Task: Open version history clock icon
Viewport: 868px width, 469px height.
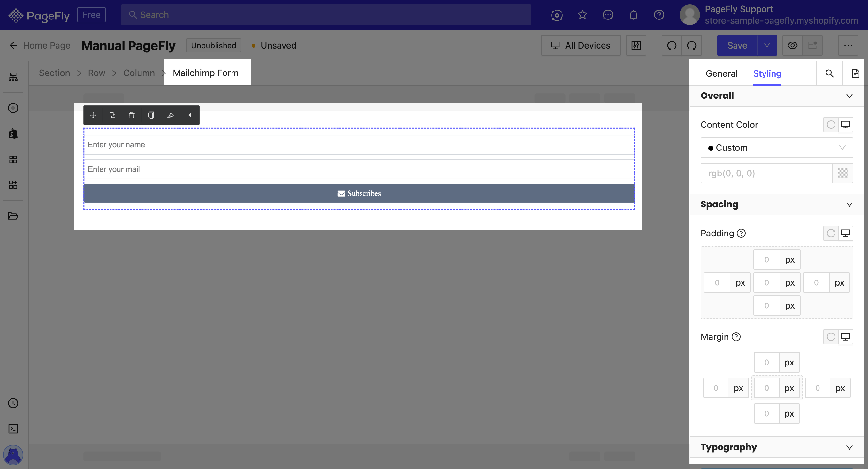Action: pyautogui.click(x=13, y=403)
